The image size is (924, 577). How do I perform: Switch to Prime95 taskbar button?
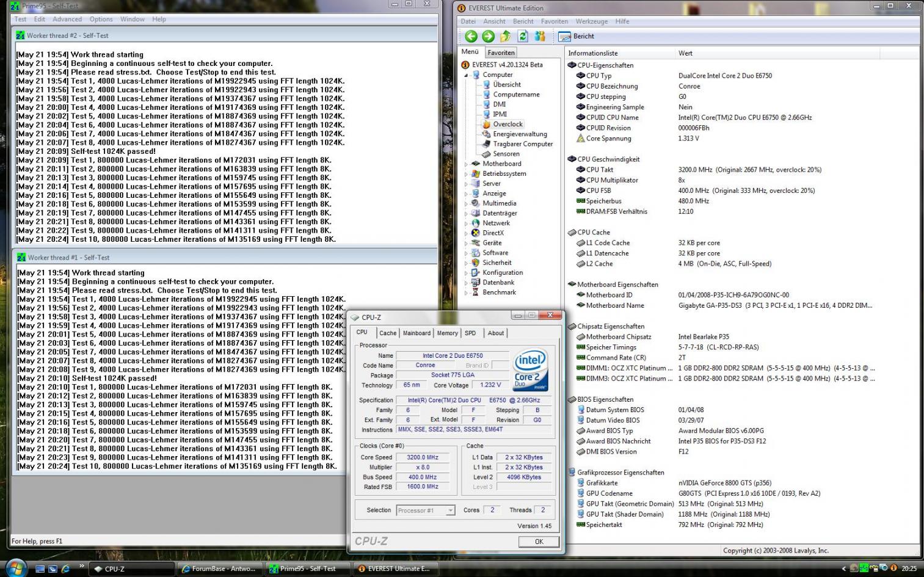point(309,568)
